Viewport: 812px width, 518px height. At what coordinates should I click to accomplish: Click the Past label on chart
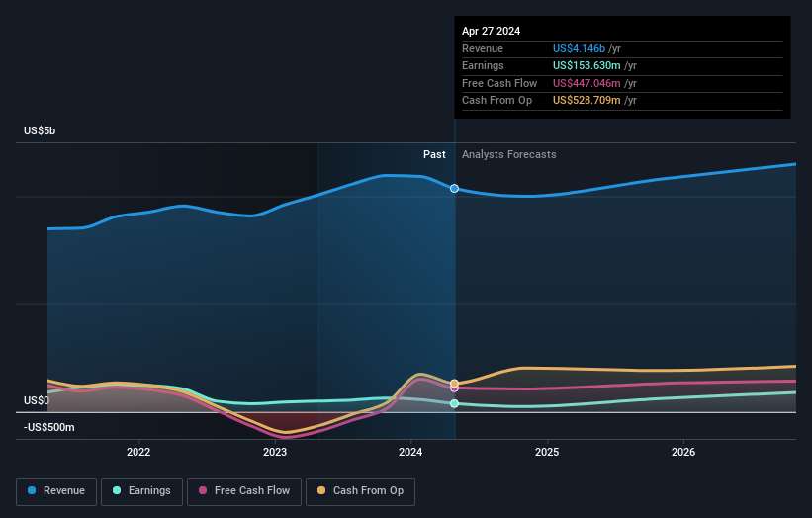[434, 154]
